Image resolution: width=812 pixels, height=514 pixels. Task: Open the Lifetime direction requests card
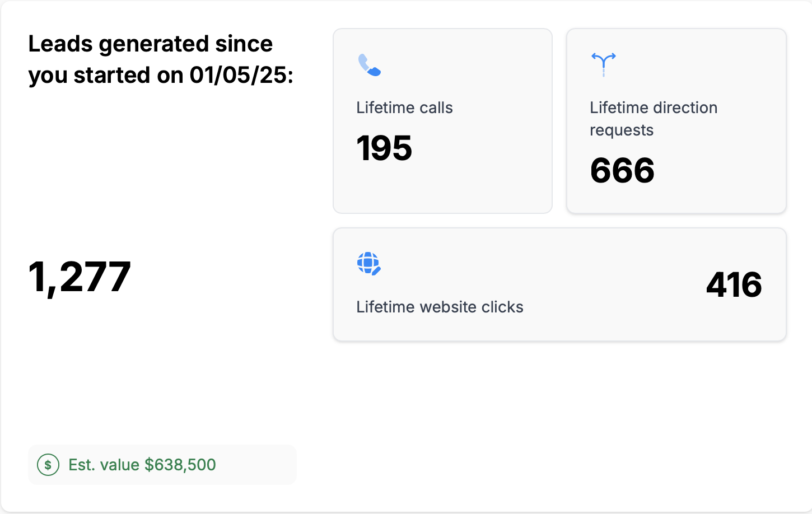point(676,121)
